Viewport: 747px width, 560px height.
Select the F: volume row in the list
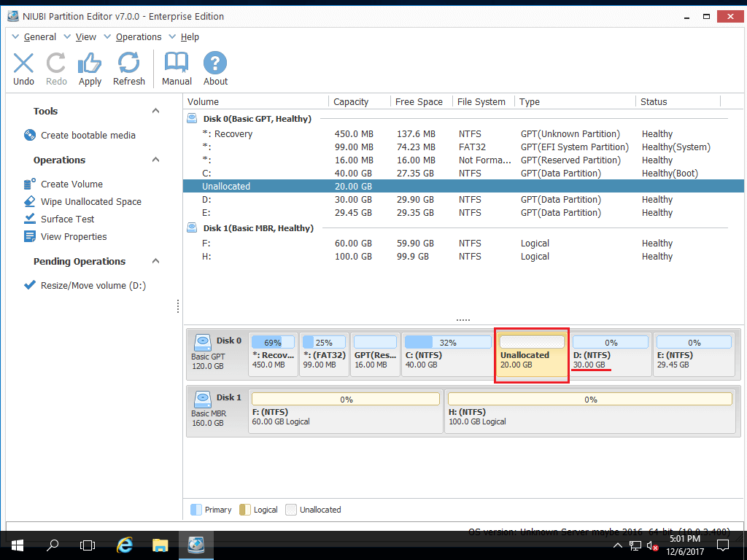click(463, 244)
